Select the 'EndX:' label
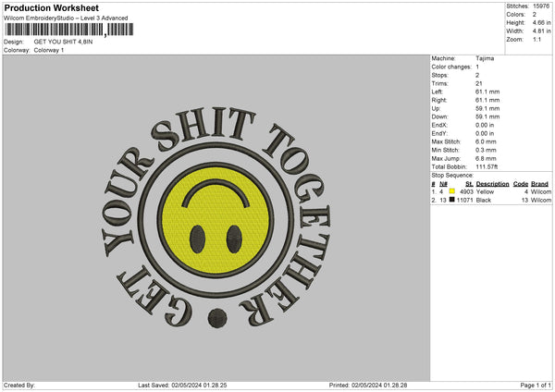Viewport: 555px width, 392px height. 439,125
